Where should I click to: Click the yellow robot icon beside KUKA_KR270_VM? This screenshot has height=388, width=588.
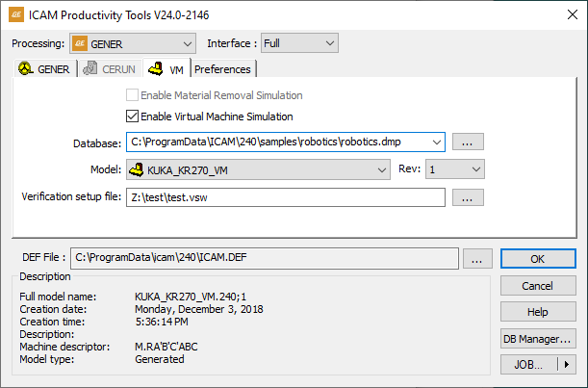pos(136,169)
